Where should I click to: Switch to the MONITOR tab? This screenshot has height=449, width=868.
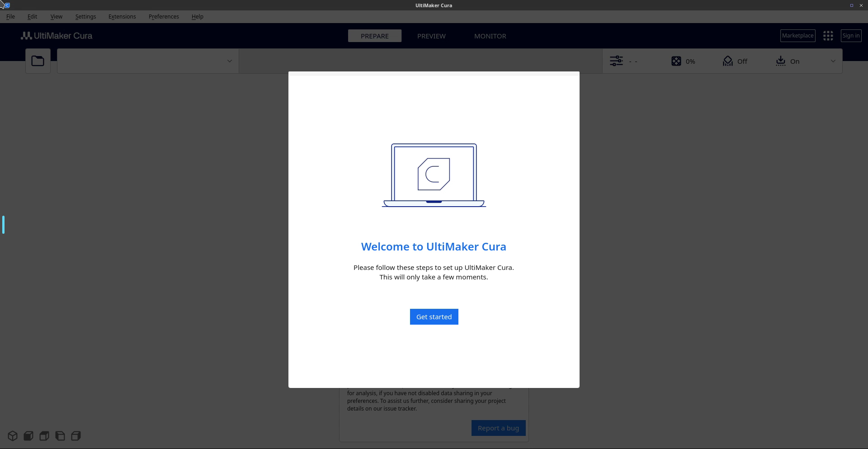[490, 36]
